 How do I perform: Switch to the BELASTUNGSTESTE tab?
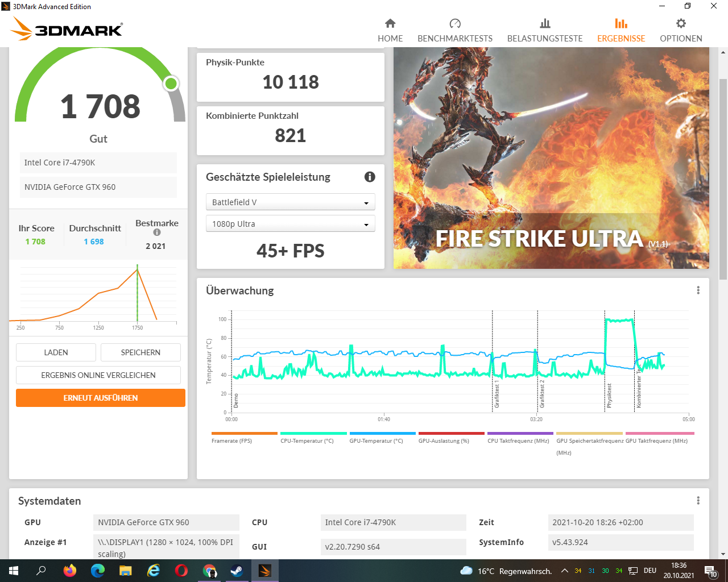[545, 31]
